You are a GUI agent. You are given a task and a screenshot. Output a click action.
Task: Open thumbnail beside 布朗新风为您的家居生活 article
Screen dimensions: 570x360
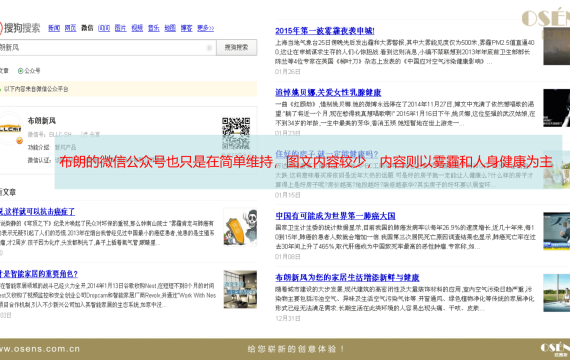(x=557, y=293)
